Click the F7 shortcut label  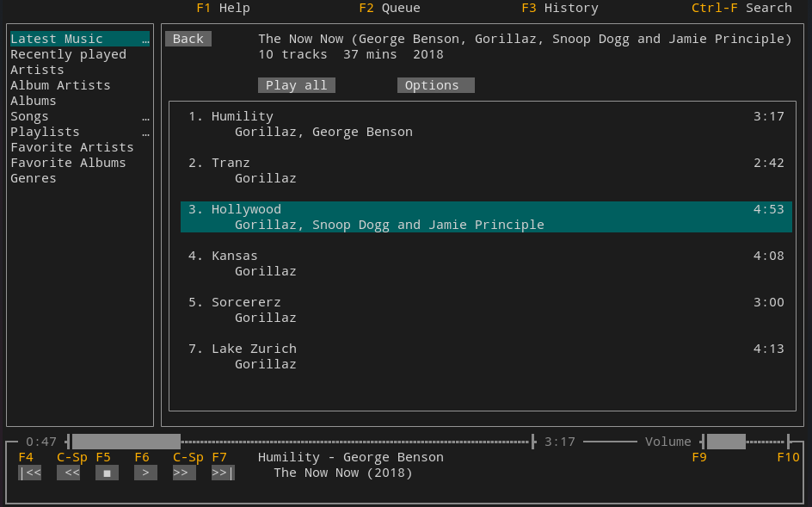(219, 457)
